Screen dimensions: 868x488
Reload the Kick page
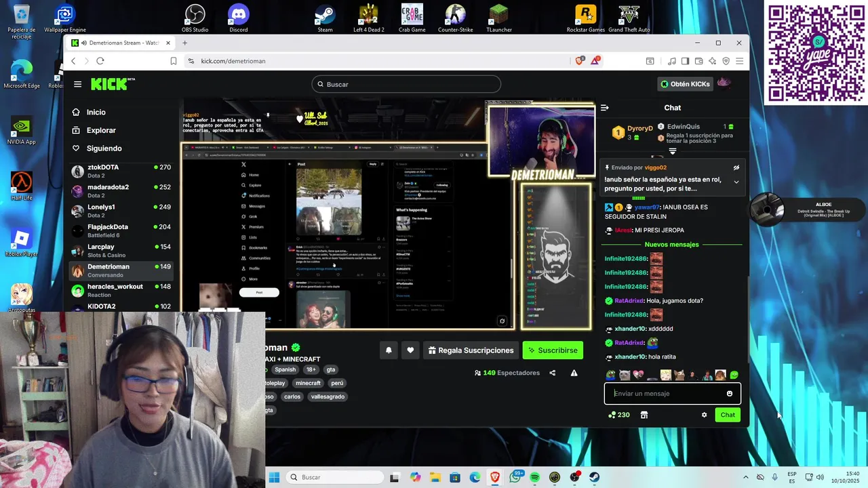pyautogui.click(x=100, y=61)
